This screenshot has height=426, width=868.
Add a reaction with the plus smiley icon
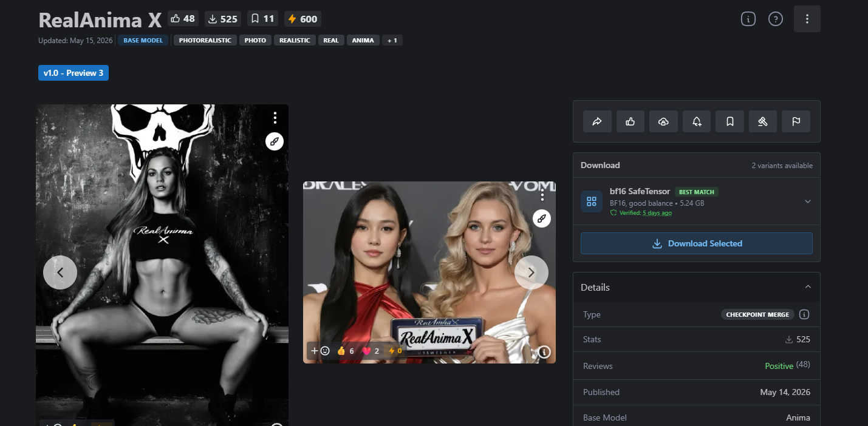pos(320,351)
